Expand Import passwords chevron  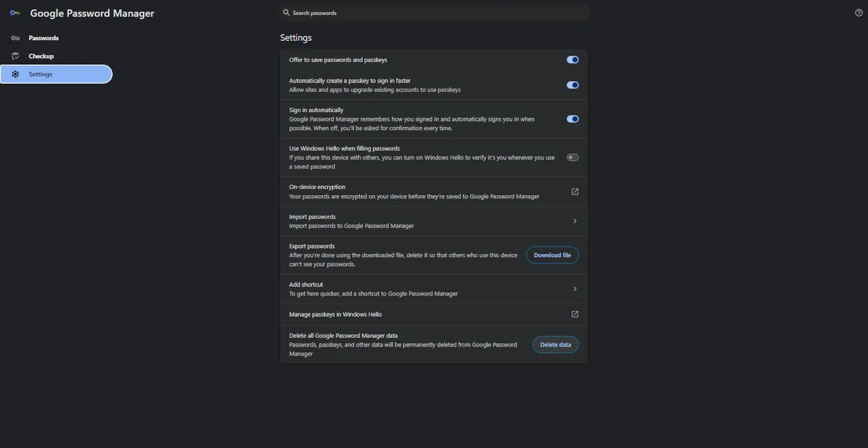(x=575, y=221)
